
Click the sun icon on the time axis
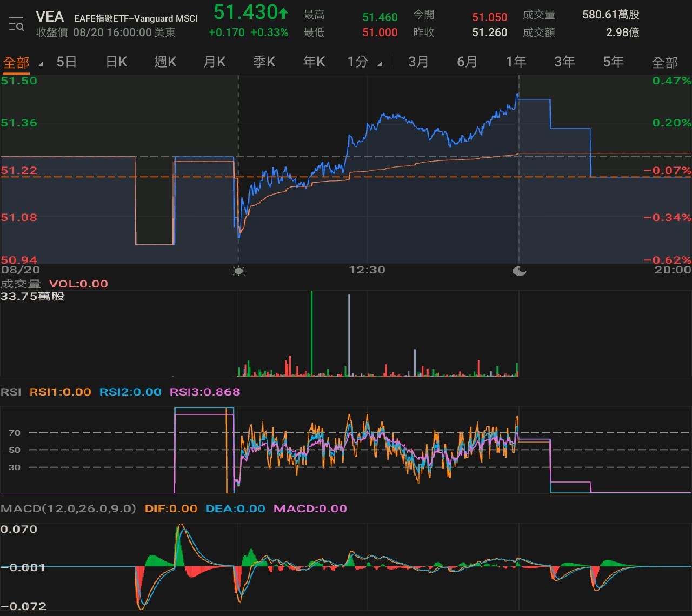(238, 271)
